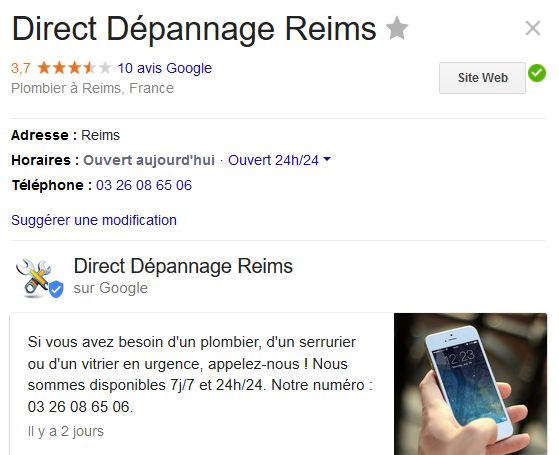Click the blue verified shield badge
Screen dimensions: 559x455
(x=56, y=289)
